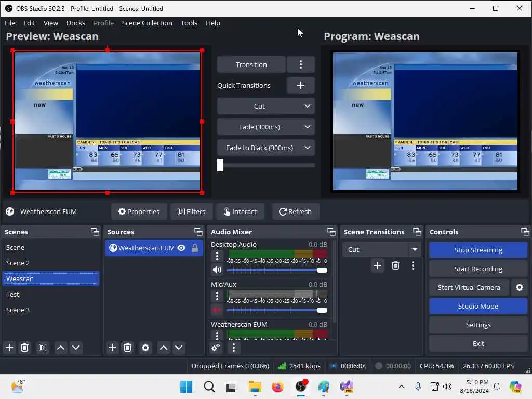Add a scene transition
This screenshot has width=532, height=399.
378,265
